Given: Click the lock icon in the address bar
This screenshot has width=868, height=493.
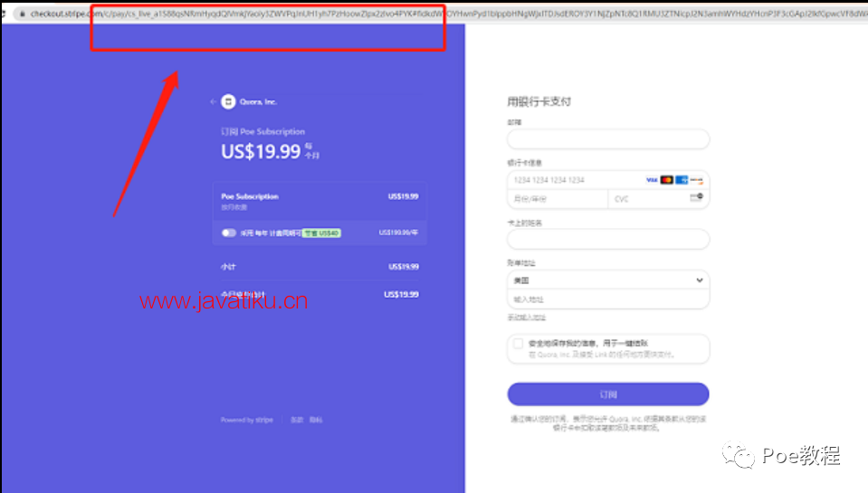Looking at the screenshot, I should click(x=22, y=14).
